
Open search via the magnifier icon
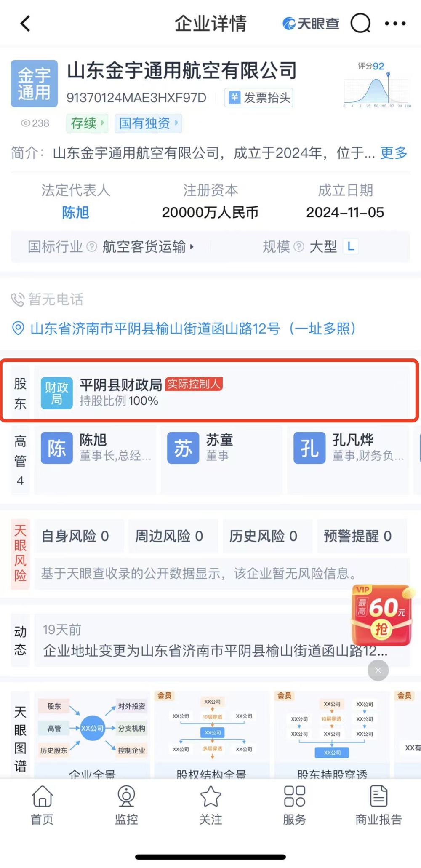[360, 24]
